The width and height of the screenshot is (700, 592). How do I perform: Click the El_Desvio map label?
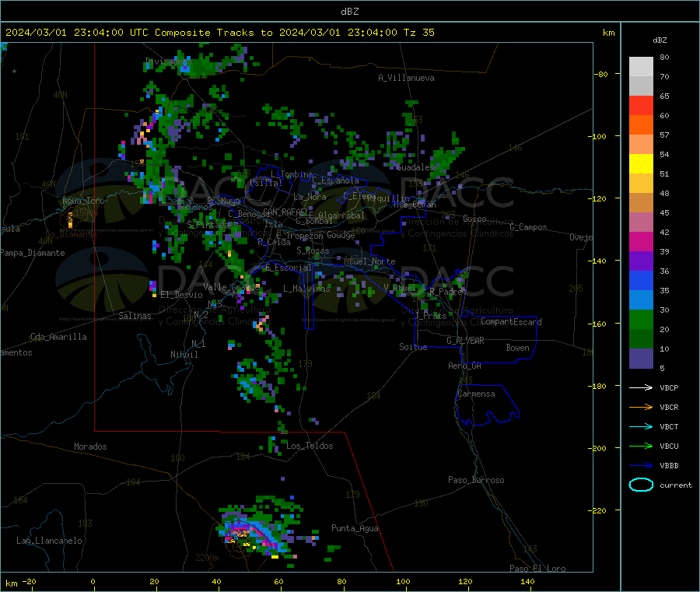pos(181,295)
